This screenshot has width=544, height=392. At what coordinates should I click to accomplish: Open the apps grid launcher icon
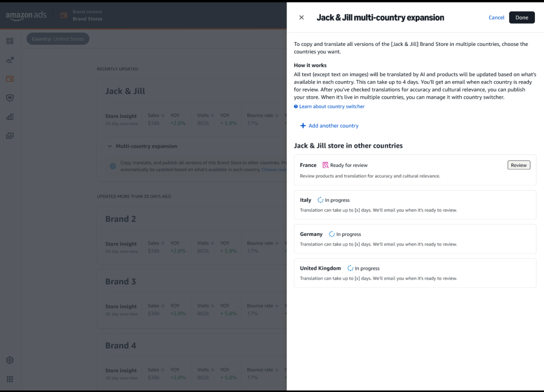[x=10, y=379]
